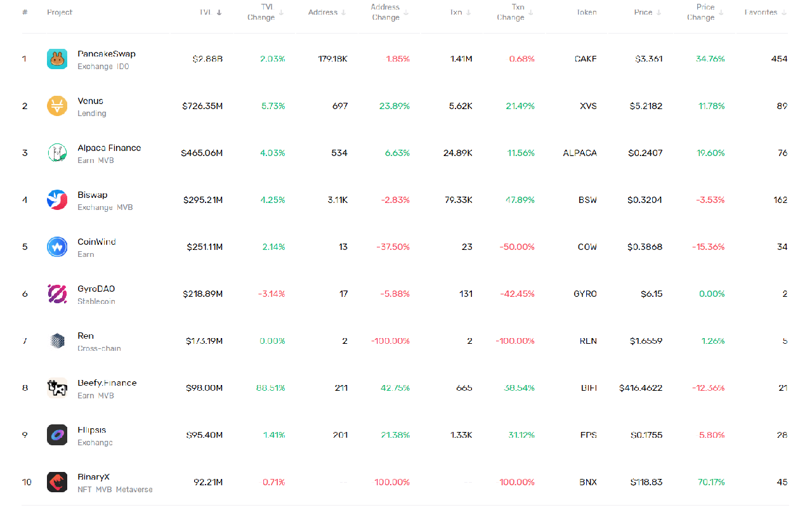Click the CAKE token cell

[586, 59]
